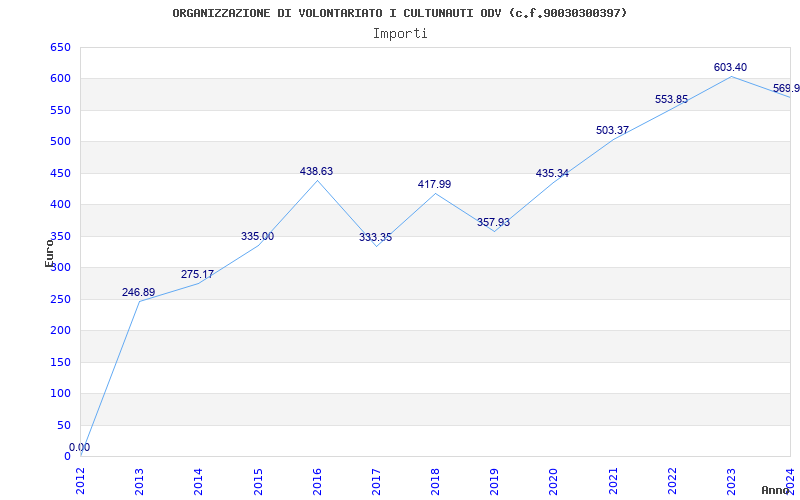
Task: Click the 'Euro' y-axis label
Action: click(49, 253)
